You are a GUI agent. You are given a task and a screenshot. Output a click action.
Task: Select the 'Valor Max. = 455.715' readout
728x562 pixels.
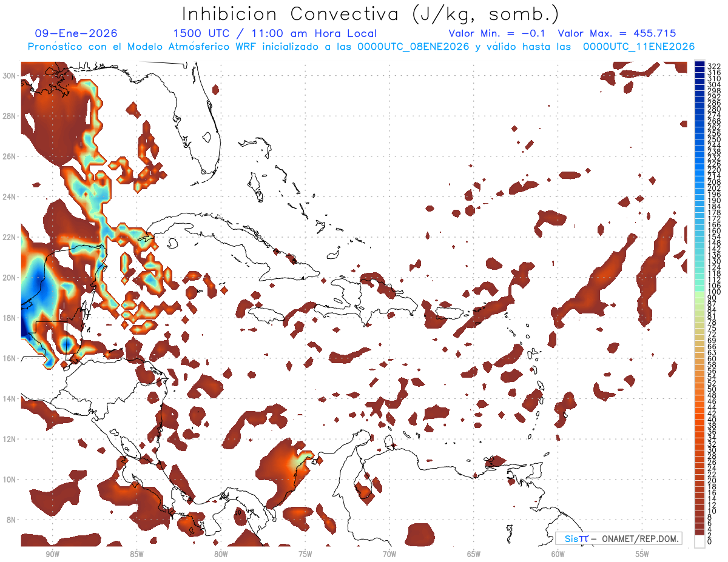617,33
